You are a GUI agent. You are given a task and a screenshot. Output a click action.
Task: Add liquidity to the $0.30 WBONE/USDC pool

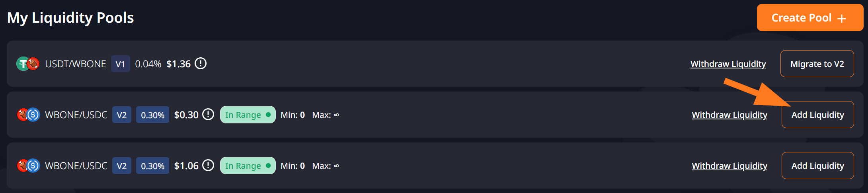817,115
